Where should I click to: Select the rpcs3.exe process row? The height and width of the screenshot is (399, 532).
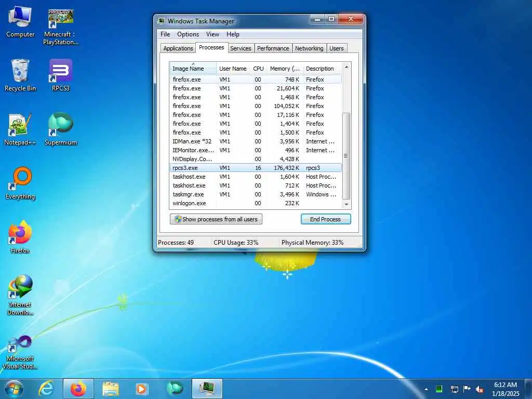pyautogui.click(x=256, y=168)
